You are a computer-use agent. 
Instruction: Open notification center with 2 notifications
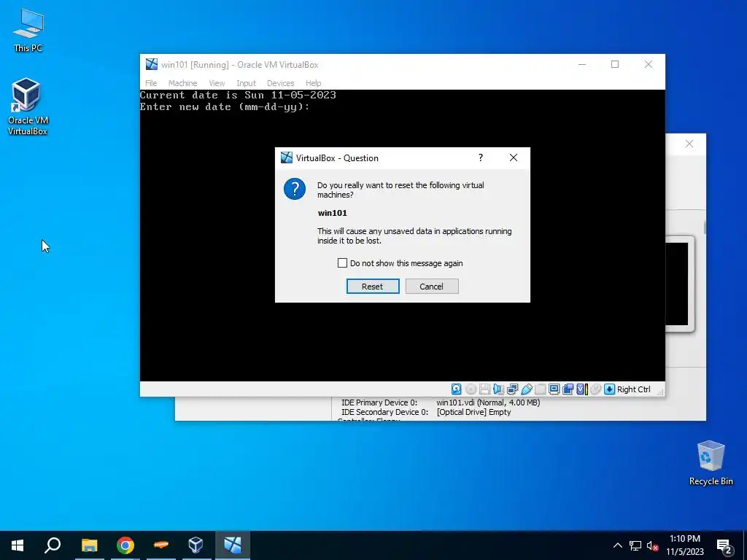[x=724, y=547]
